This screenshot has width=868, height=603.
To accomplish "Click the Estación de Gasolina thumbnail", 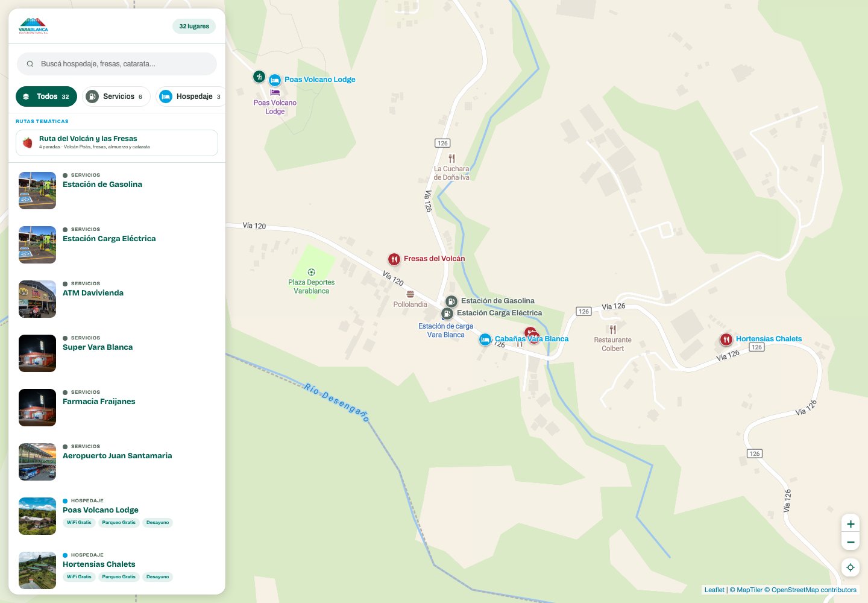I will coord(37,191).
